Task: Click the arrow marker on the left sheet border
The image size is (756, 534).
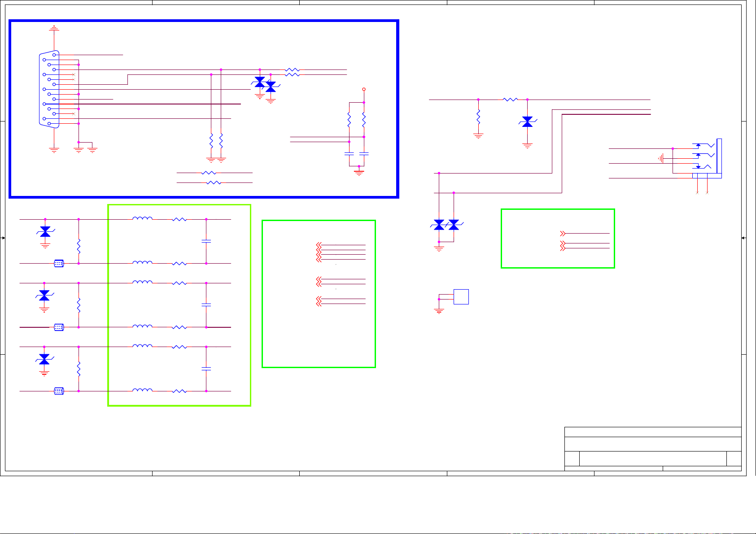Action: tap(3, 238)
